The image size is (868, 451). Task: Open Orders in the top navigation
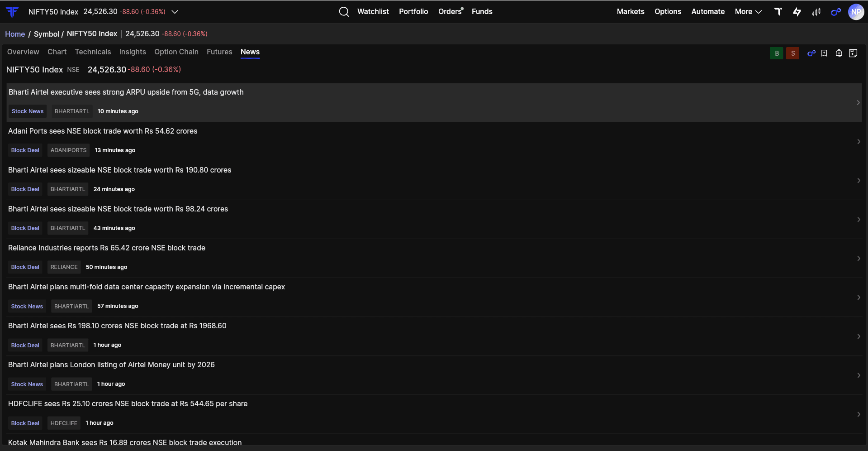(450, 12)
